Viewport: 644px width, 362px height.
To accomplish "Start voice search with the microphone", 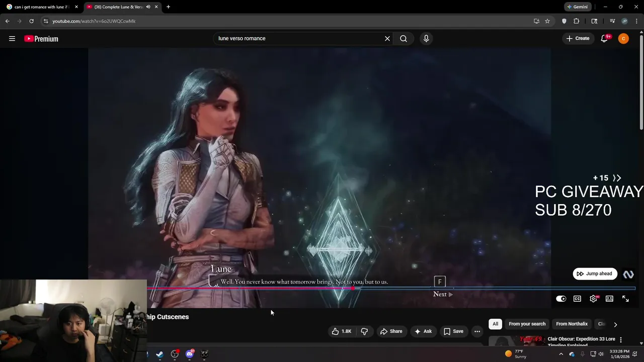I will click(426, 39).
